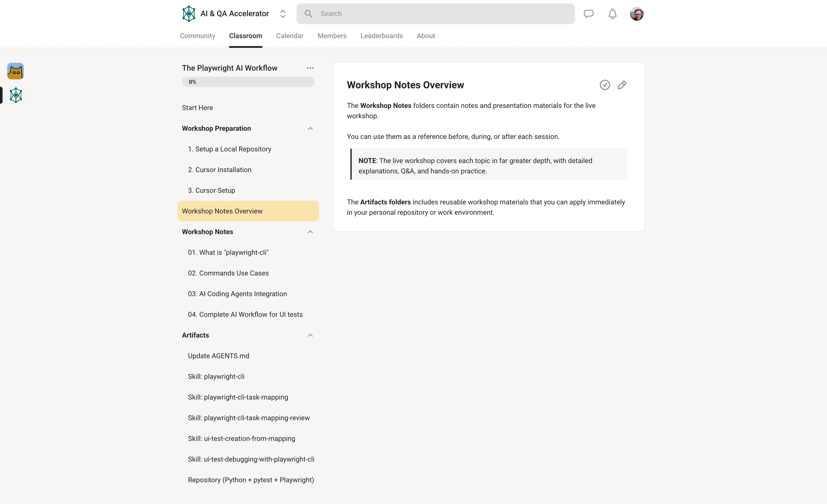The height and width of the screenshot is (504, 827).
Task: Mark Workshop Notes Overview as complete
Action: [x=605, y=85]
